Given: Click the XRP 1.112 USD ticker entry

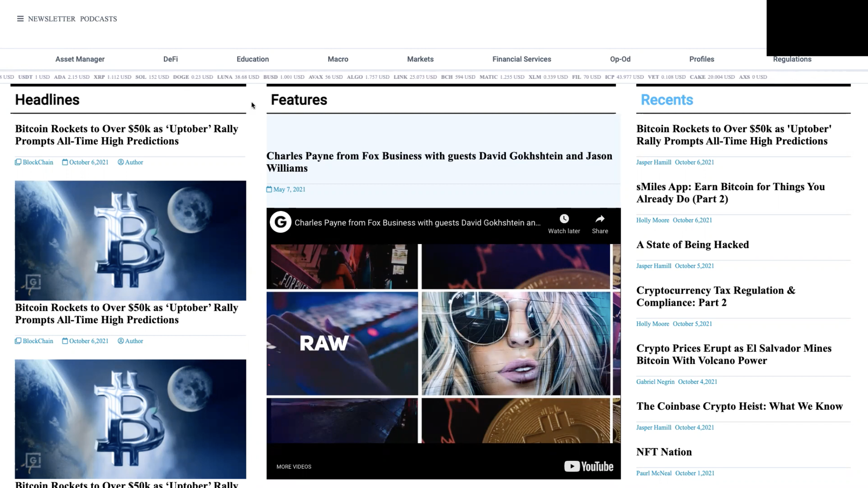Looking at the screenshot, I should pyautogui.click(x=112, y=77).
